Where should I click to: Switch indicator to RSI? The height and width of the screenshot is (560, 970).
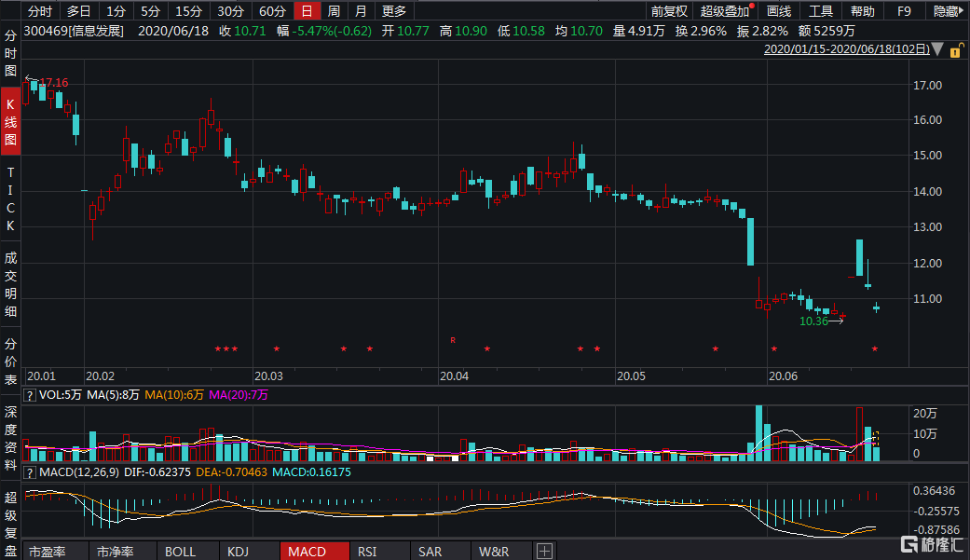click(367, 552)
